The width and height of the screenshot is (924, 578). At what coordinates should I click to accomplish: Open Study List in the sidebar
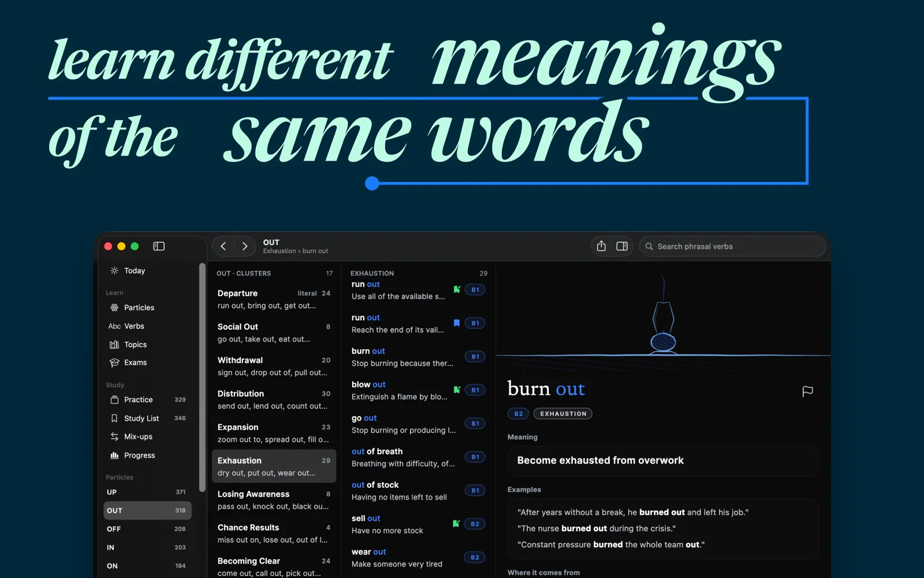click(x=147, y=418)
